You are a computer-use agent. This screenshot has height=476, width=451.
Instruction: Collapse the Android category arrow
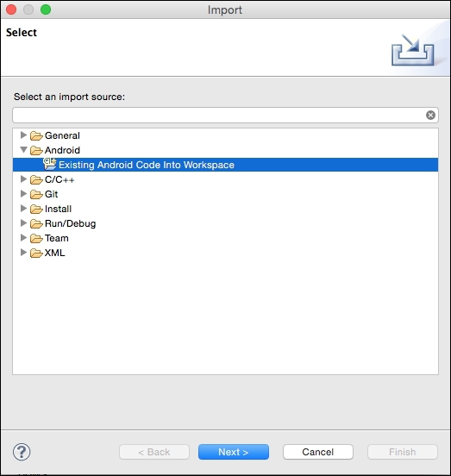[23, 150]
